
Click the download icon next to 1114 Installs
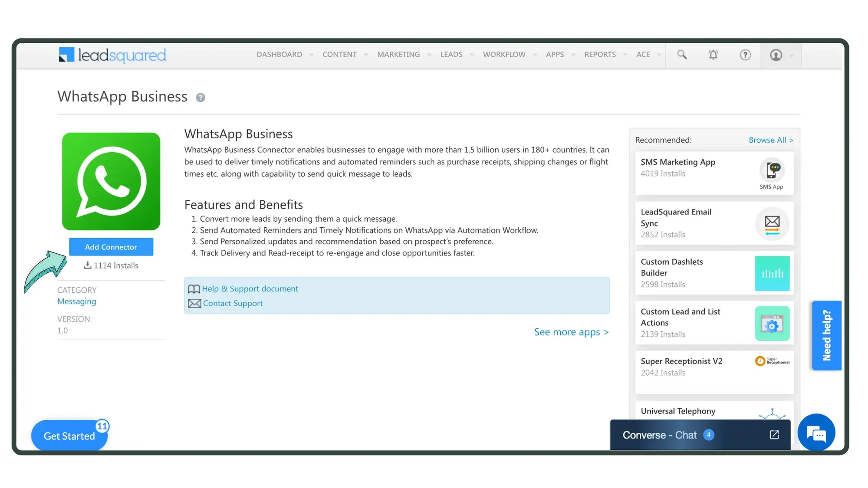pos(87,265)
